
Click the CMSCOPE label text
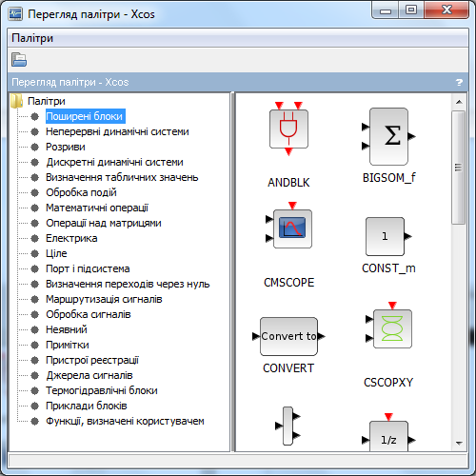288,283
